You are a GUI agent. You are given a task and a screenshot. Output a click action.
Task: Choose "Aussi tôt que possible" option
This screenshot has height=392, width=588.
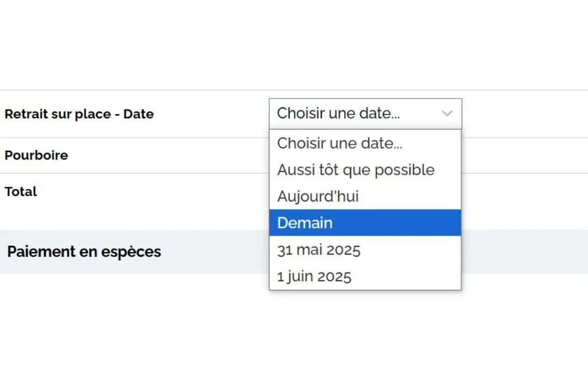pos(365,170)
